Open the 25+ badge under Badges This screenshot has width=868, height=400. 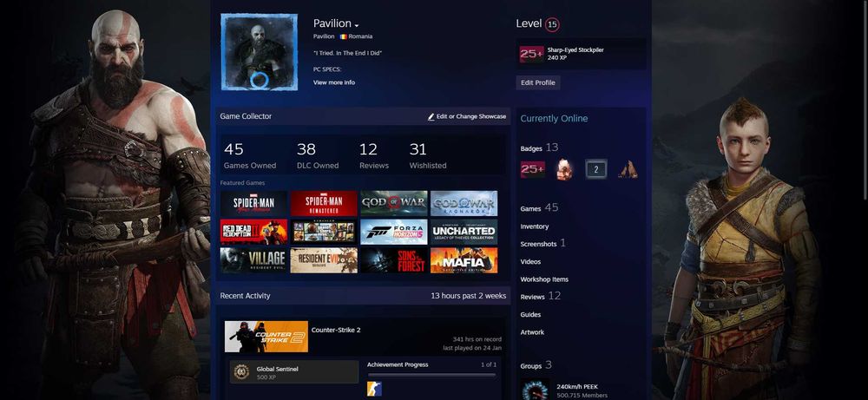(x=532, y=169)
